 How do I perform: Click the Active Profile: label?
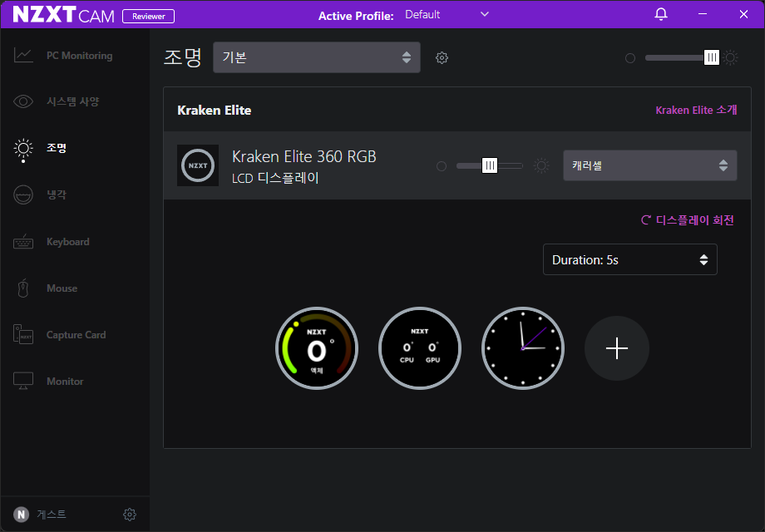click(356, 16)
